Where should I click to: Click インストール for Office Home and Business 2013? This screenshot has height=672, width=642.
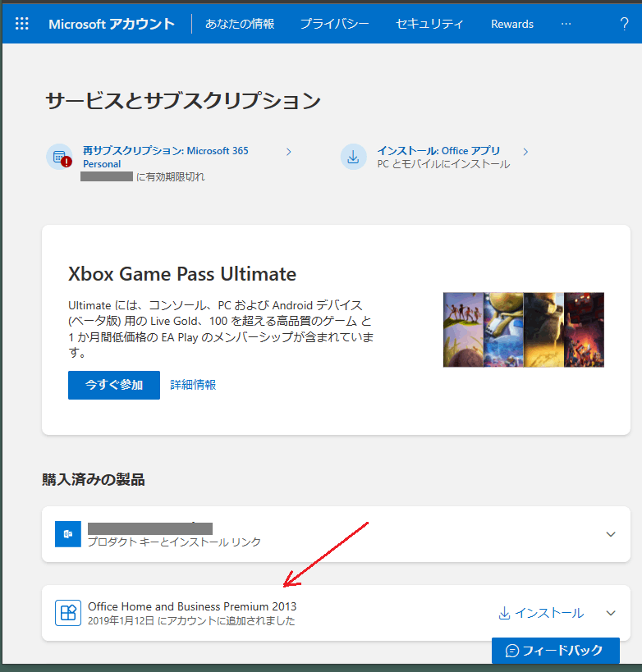541,613
